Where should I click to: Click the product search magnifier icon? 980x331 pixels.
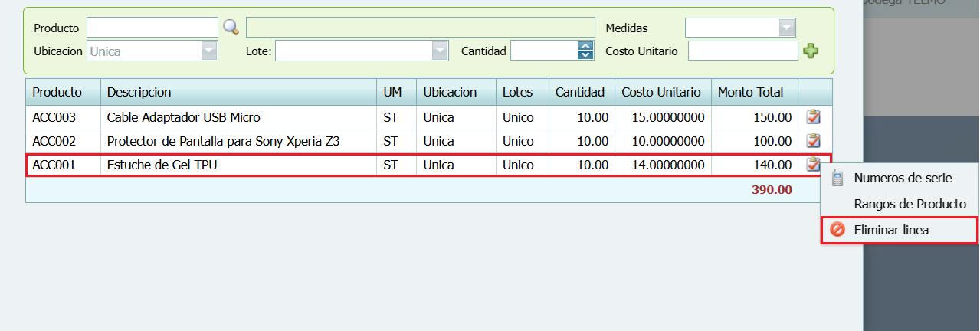coord(231,28)
